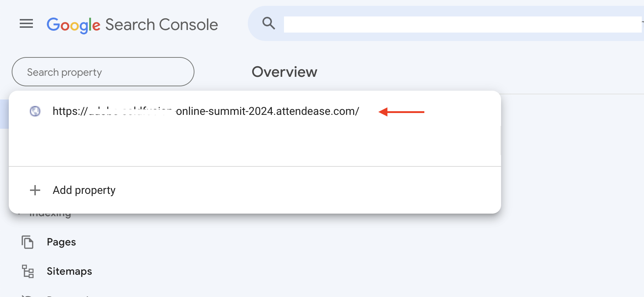The image size is (644, 297).
Task: Open the Pages report from the sidebar
Action: [x=61, y=242]
